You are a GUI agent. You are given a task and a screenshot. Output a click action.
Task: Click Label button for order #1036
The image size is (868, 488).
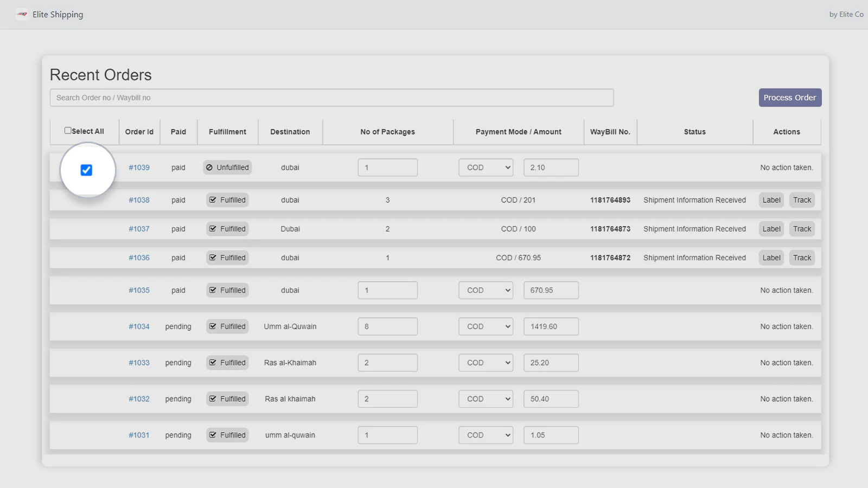(771, 258)
